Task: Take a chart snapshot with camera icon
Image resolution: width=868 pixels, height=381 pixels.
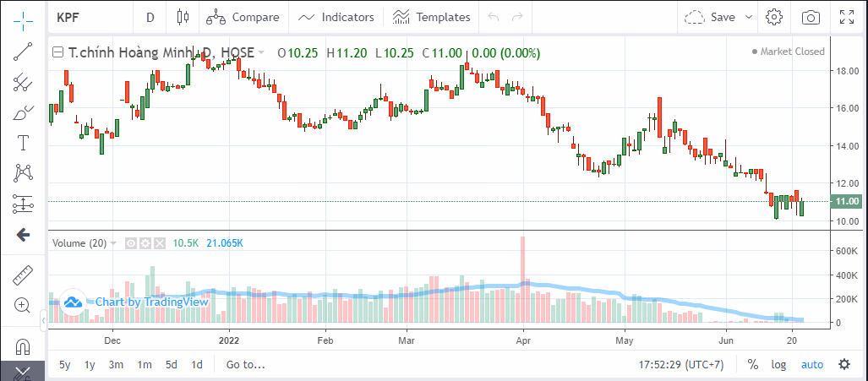Action: [811, 17]
